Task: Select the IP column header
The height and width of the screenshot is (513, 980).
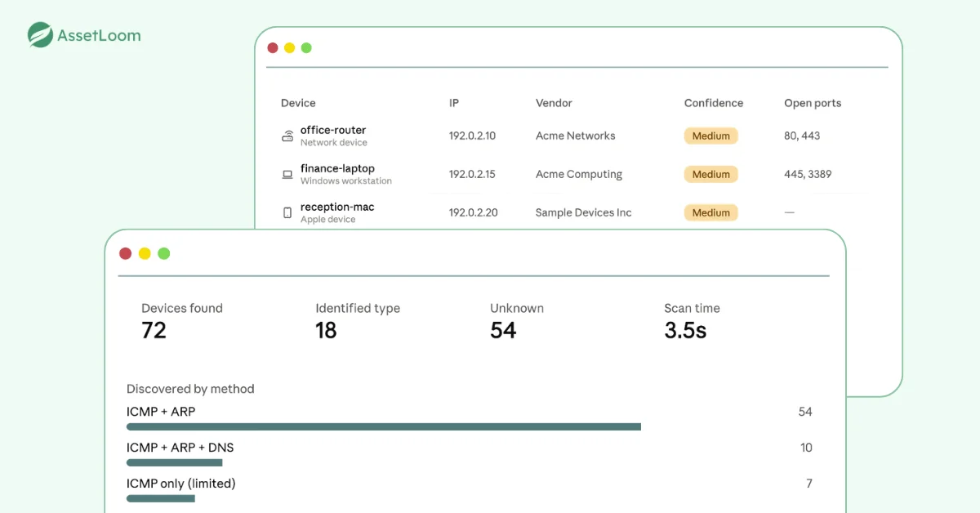Action: pos(454,103)
